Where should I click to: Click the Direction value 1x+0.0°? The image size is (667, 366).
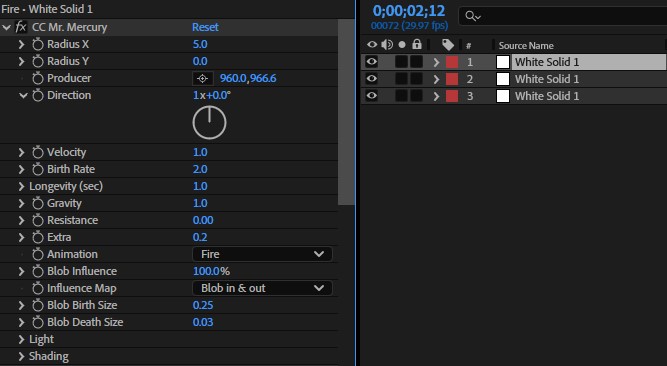tap(211, 95)
